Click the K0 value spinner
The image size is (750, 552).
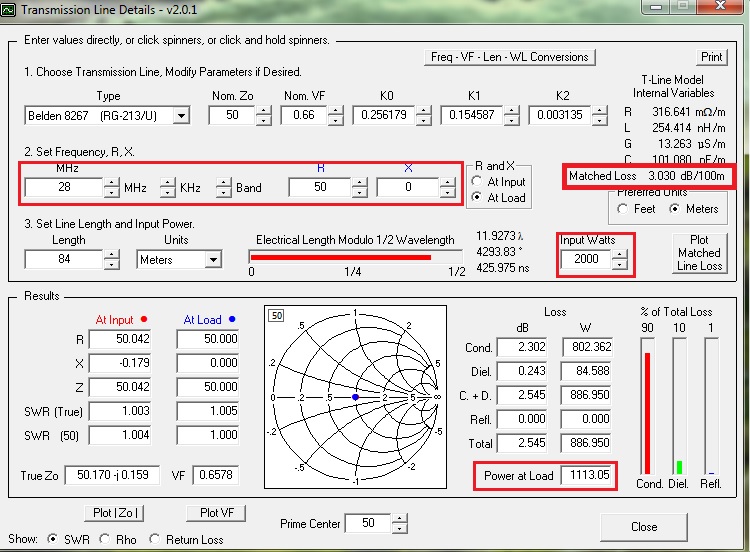pos(423,115)
